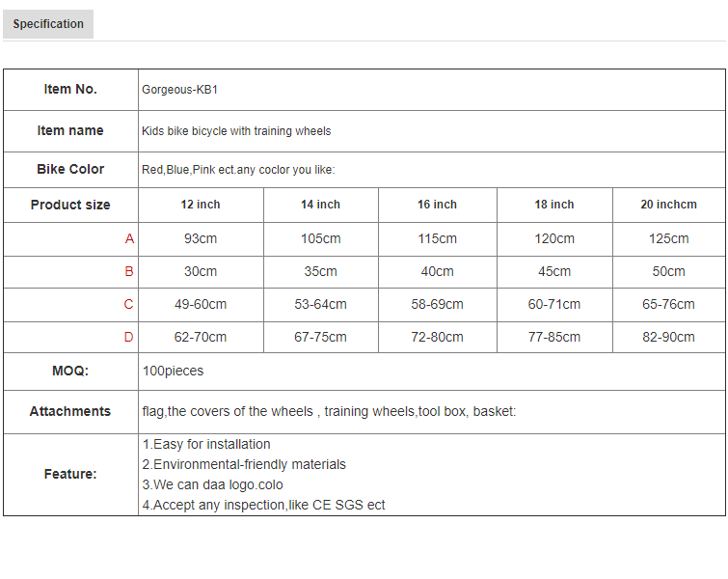Select the 53-64cm cell in row C
The image size is (728, 579).
pyautogui.click(x=320, y=305)
